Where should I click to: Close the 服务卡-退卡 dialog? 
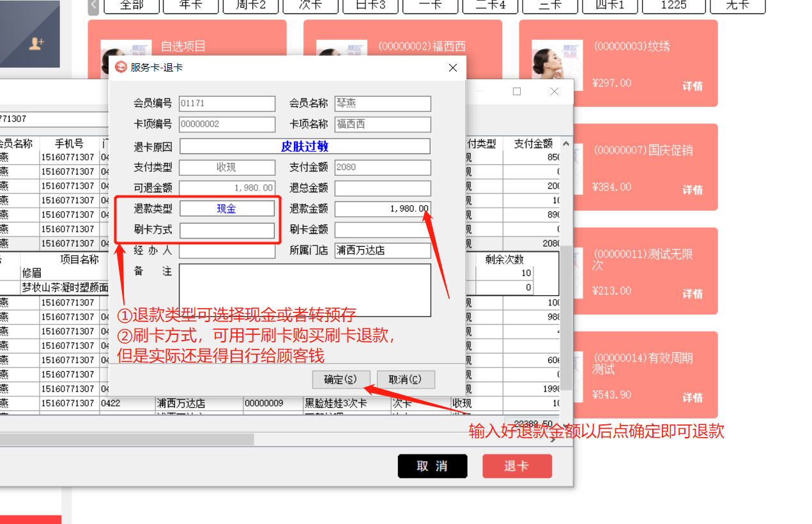pos(453,68)
